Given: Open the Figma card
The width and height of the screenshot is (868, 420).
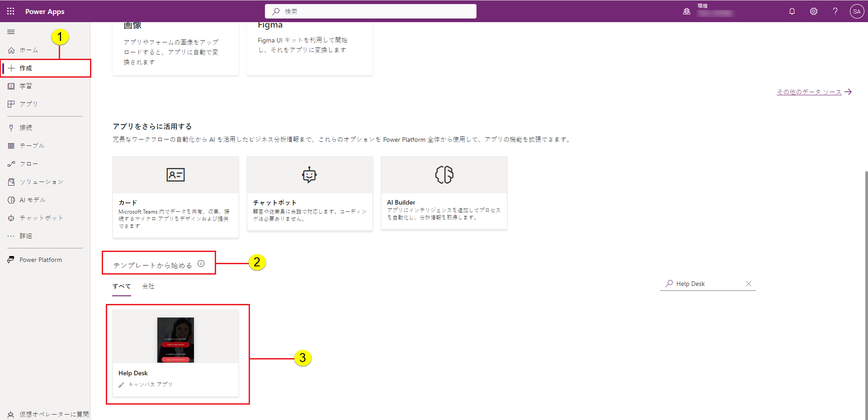Looking at the screenshot, I should 310,48.
